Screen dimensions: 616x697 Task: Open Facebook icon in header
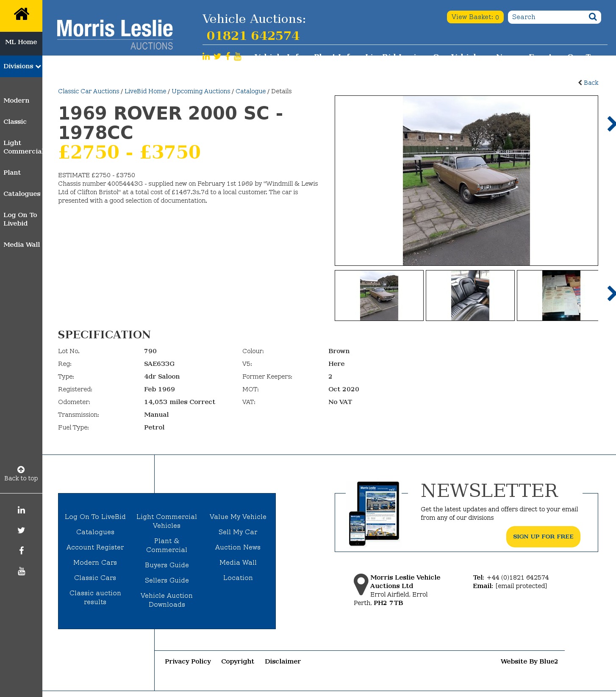pos(228,56)
